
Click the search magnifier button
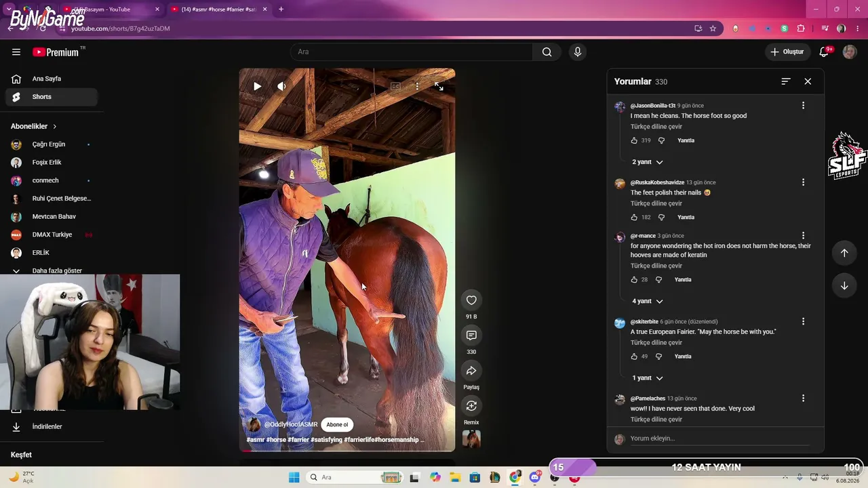point(547,52)
